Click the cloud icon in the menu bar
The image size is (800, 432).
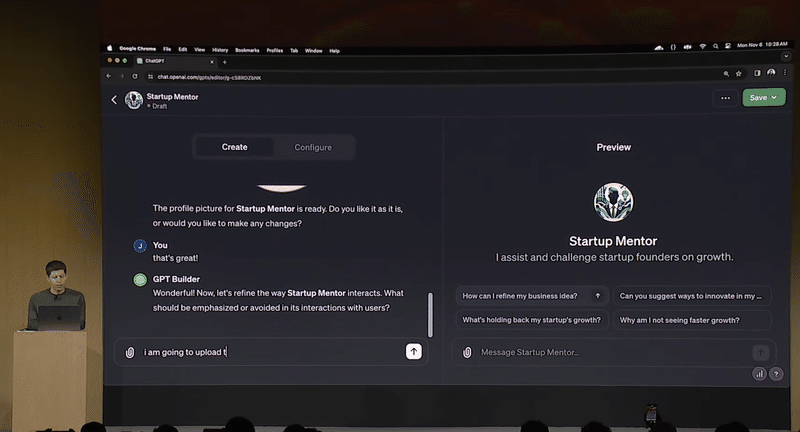coord(659,47)
